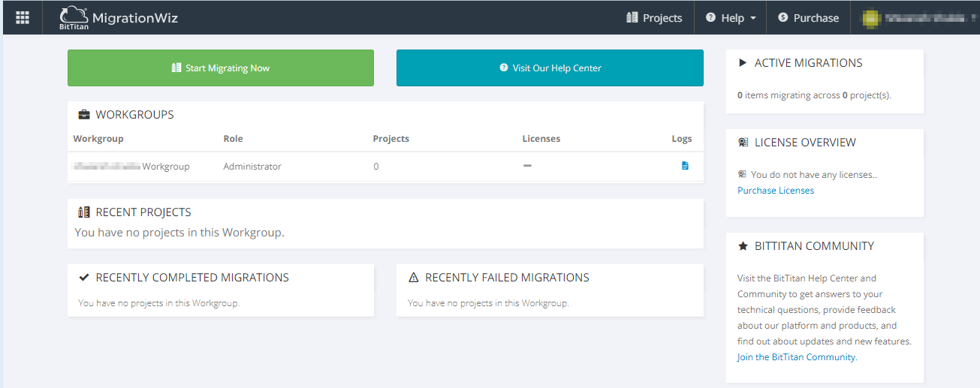Click the Licenses dash in the Workgroup row
Viewport: 980px width, 388px height.
527,166
